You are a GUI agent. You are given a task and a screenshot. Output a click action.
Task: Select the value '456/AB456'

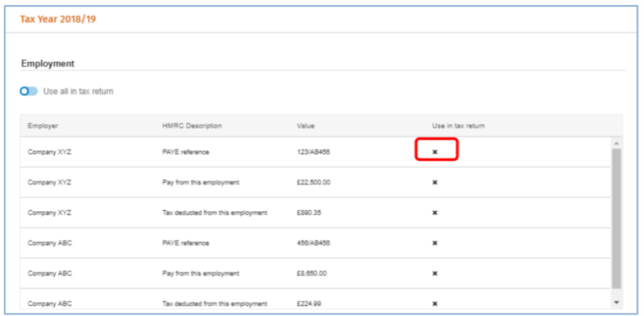(x=314, y=243)
